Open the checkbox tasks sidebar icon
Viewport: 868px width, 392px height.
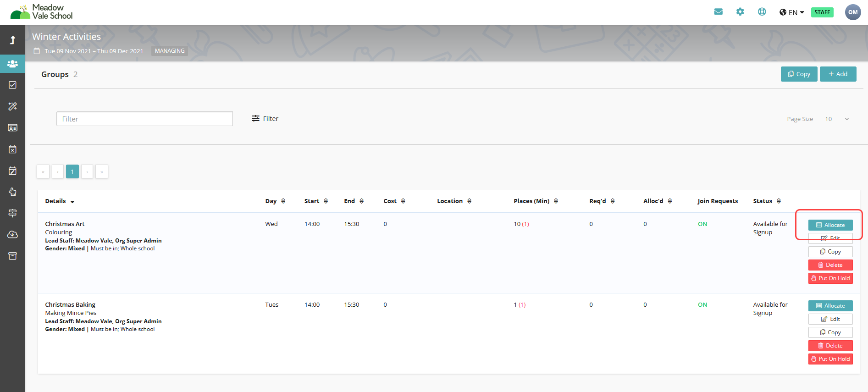12,85
